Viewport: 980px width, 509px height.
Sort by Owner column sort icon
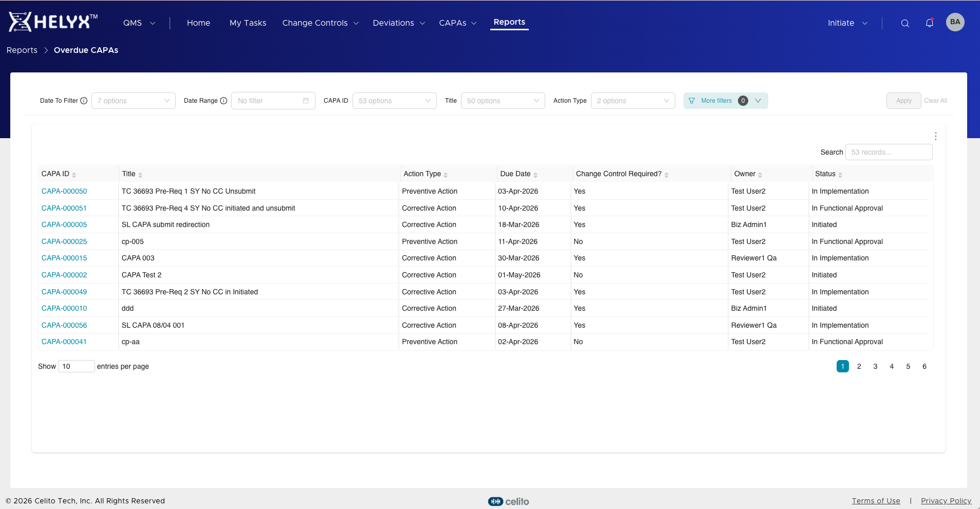point(760,175)
